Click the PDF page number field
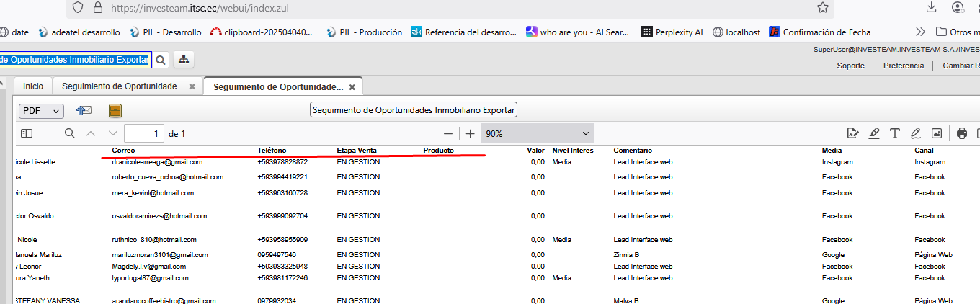 (143, 133)
